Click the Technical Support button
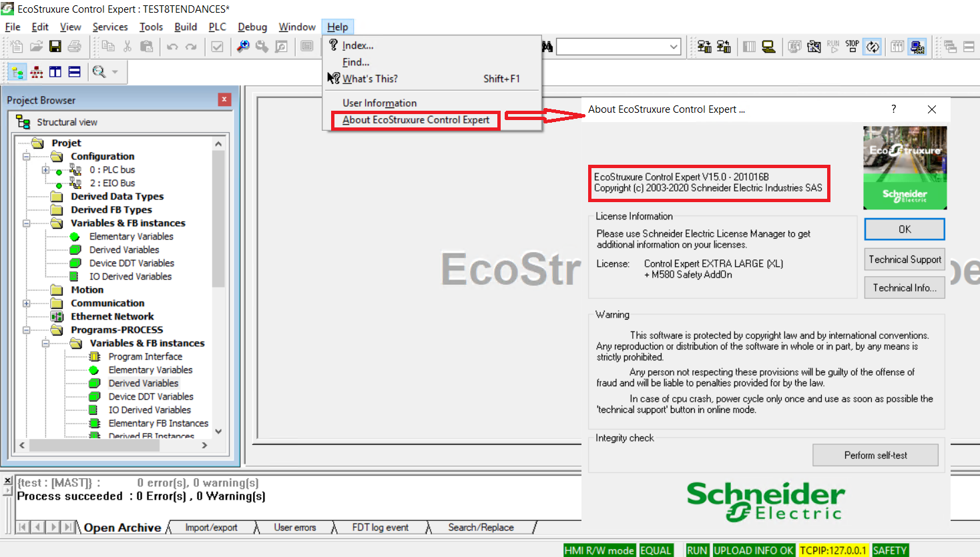 pos(905,259)
